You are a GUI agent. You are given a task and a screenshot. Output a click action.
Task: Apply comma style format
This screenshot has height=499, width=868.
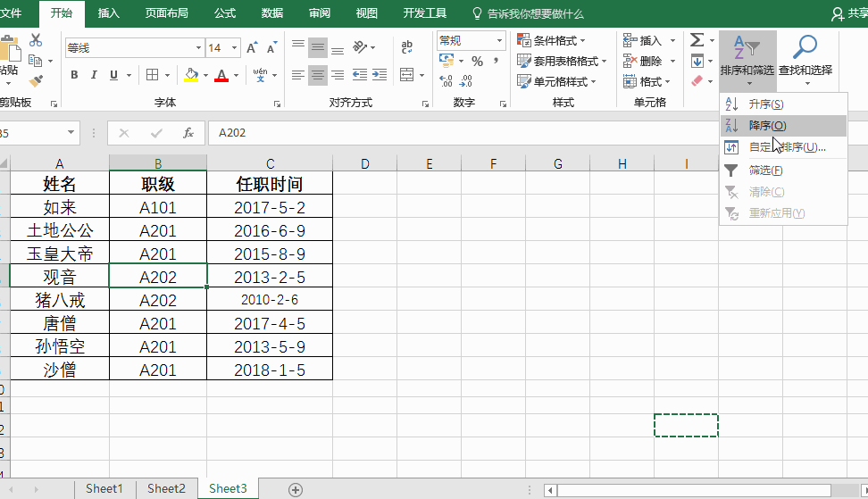(x=496, y=61)
